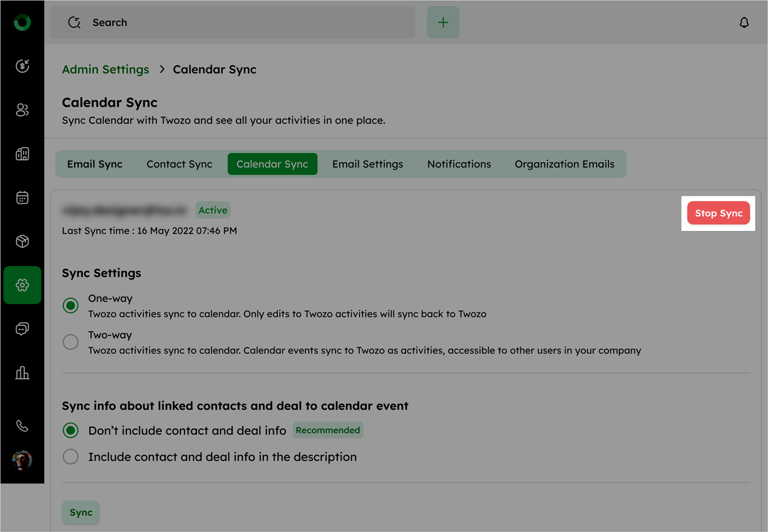768x532 pixels.
Task: Select the One-way sync radio button
Action: [x=71, y=305]
